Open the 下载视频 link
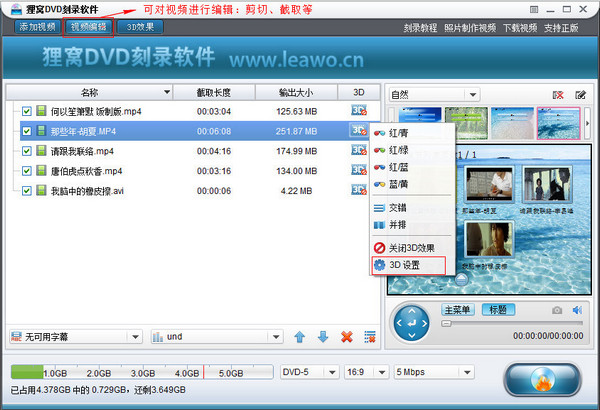Screen dimensions: 600x410 pos(520,28)
